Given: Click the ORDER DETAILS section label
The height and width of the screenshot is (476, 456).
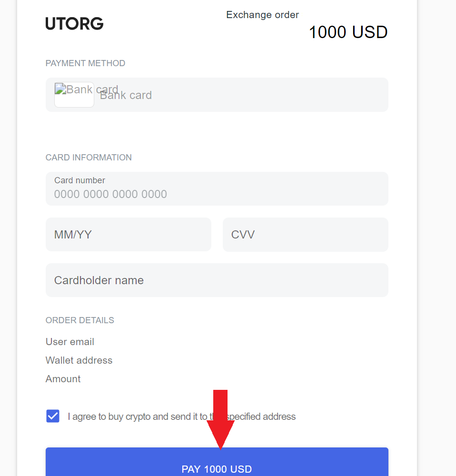Looking at the screenshot, I should tap(79, 320).
